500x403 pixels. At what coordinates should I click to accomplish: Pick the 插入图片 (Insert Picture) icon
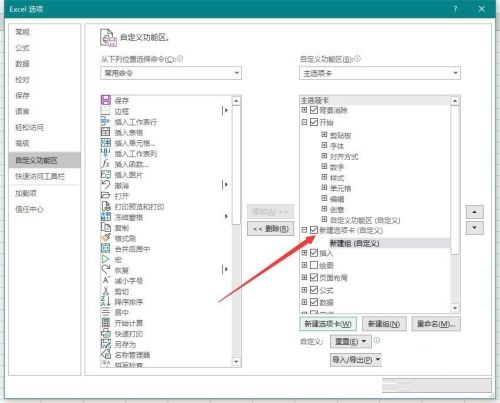106,174
